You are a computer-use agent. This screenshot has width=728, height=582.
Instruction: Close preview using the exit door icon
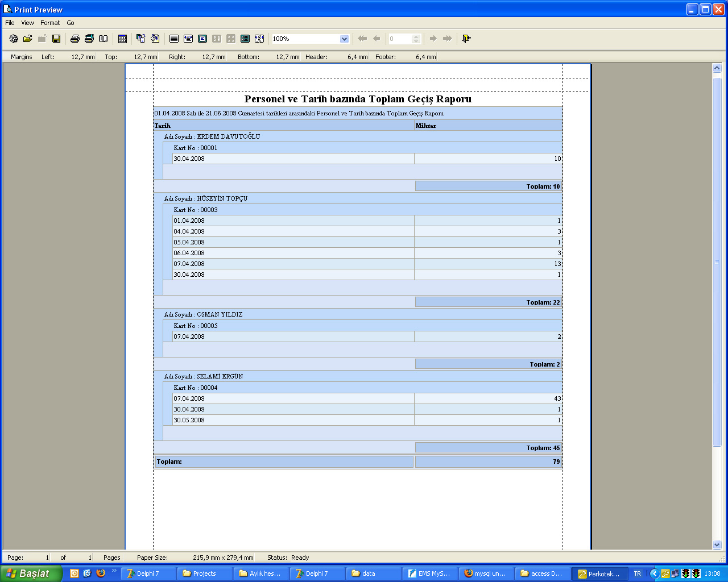point(466,39)
